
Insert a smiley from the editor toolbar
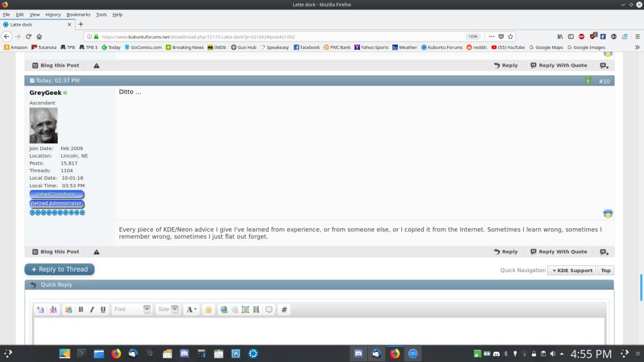pos(208,309)
